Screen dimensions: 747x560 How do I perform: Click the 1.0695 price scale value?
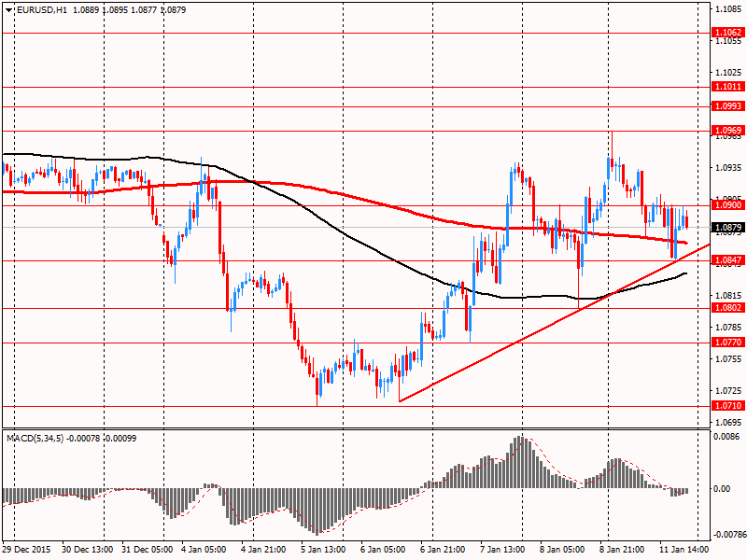pyautogui.click(x=729, y=423)
